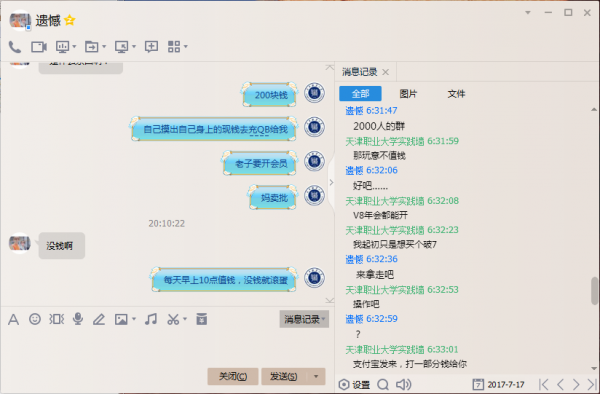
Task: Click the 关闭(C) close chat button
Action: coord(233,376)
